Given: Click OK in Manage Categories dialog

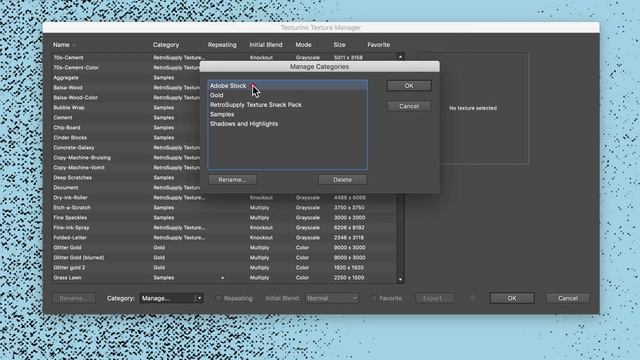Looking at the screenshot, I should tap(409, 86).
